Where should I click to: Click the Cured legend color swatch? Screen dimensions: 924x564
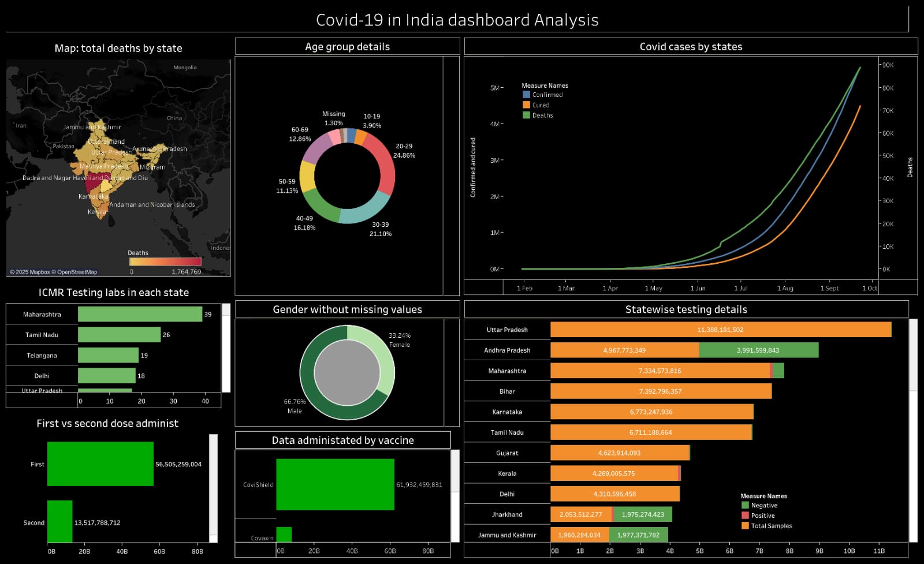pyautogui.click(x=526, y=105)
